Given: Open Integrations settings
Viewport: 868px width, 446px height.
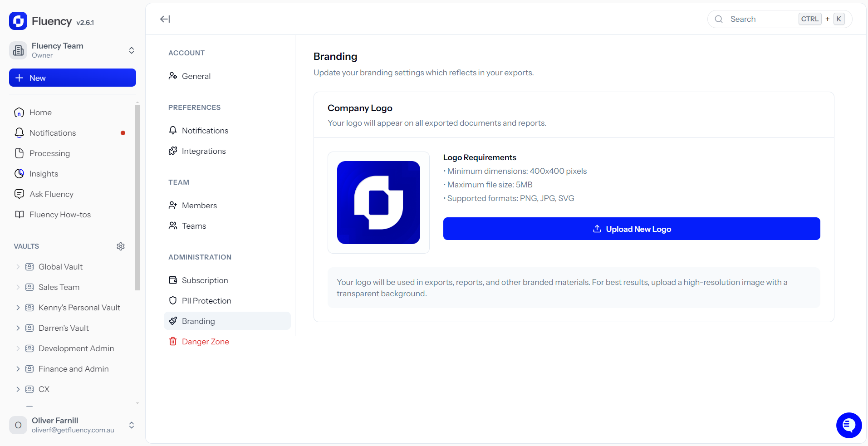Looking at the screenshot, I should (227, 151).
